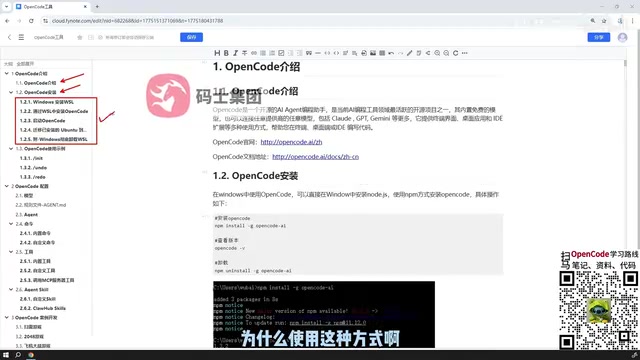Click the Chrome icon in the taskbar
The height and width of the screenshot is (360, 640).
(31, 355)
